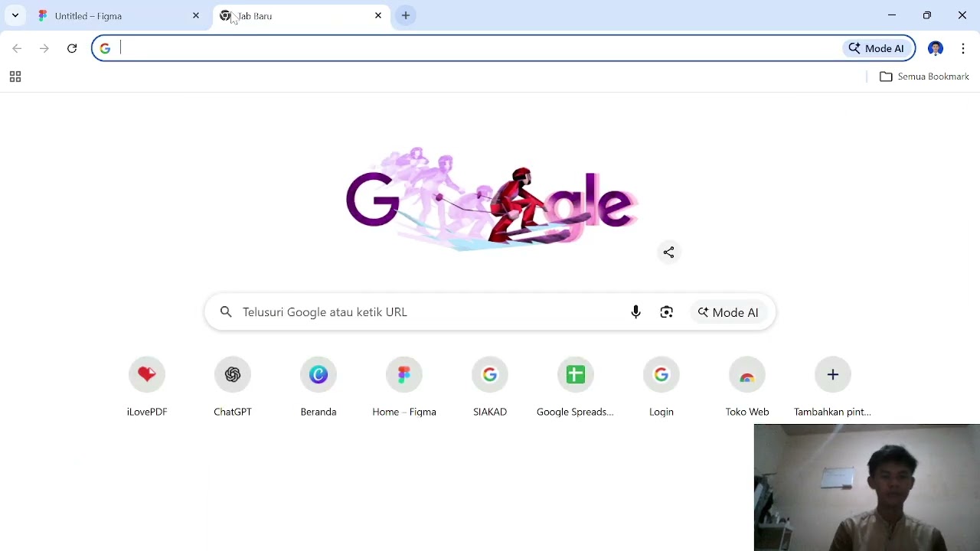The height and width of the screenshot is (551, 980).
Task: Open the SIAKAD shortcut
Action: click(x=490, y=387)
